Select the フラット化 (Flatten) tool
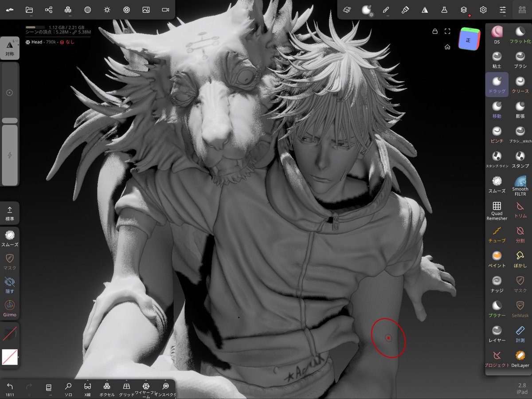The image size is (532, 399). point(520,35)
